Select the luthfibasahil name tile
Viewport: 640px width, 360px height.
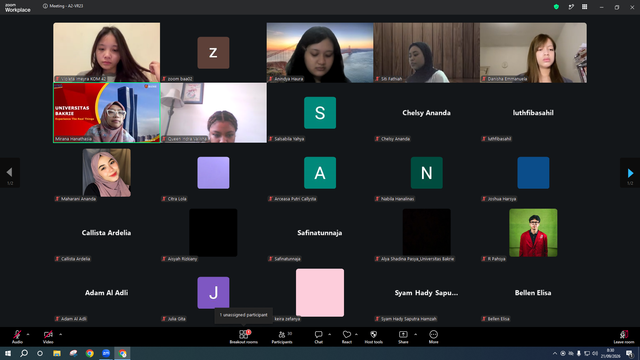pyautogui.click(x=533, y=113)
